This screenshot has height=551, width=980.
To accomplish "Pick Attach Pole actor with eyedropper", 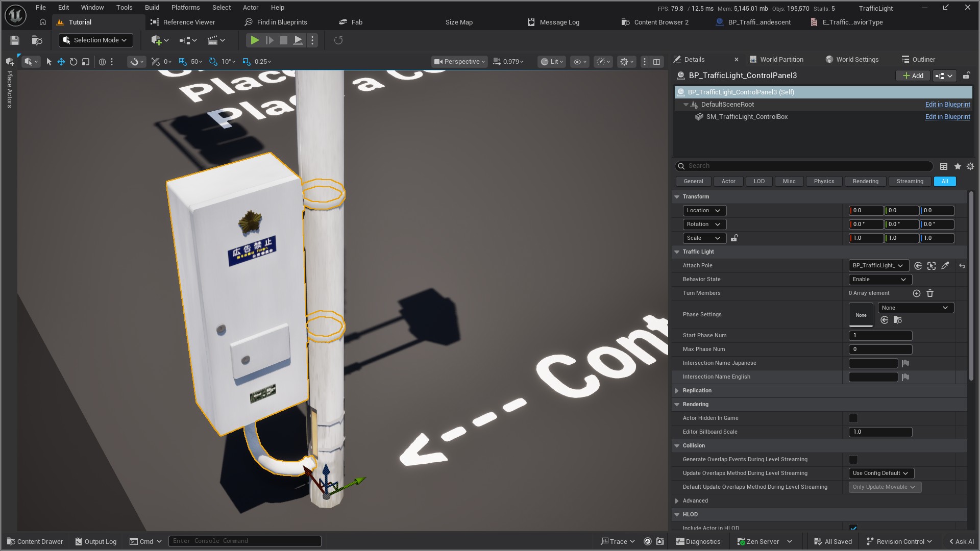I will 945,266.
